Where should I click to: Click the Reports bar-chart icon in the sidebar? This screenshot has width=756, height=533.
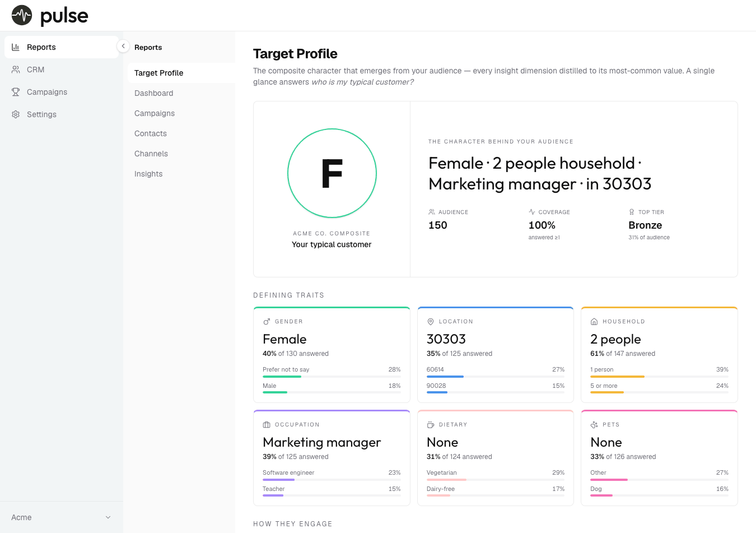coord(16,47)
